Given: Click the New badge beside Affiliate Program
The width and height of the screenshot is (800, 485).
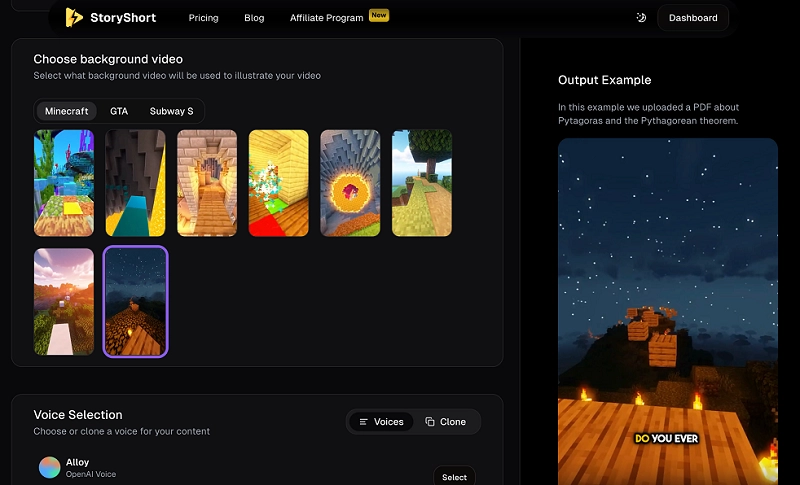Looking at the screenshot, I should [379, 15].
